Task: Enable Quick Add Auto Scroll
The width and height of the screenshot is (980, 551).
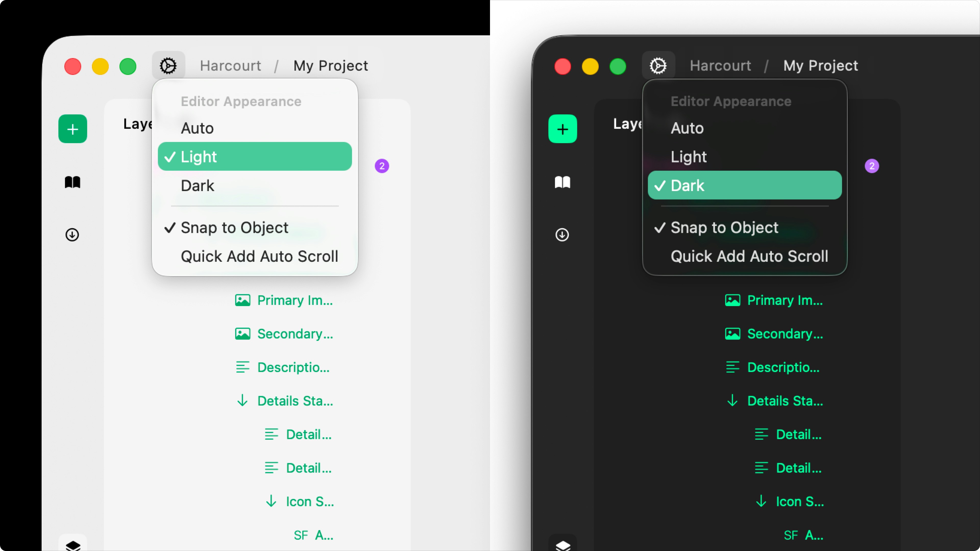Action: click(x=259, y=256)
